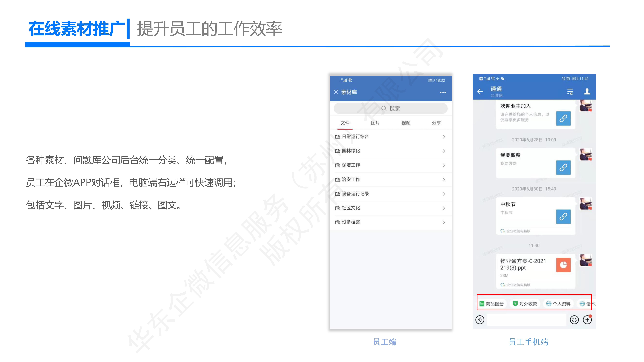This screenshot has width=644, height=362.
Task: Click folder icon beside 园林绿化
Action: [x=338, y=151]
